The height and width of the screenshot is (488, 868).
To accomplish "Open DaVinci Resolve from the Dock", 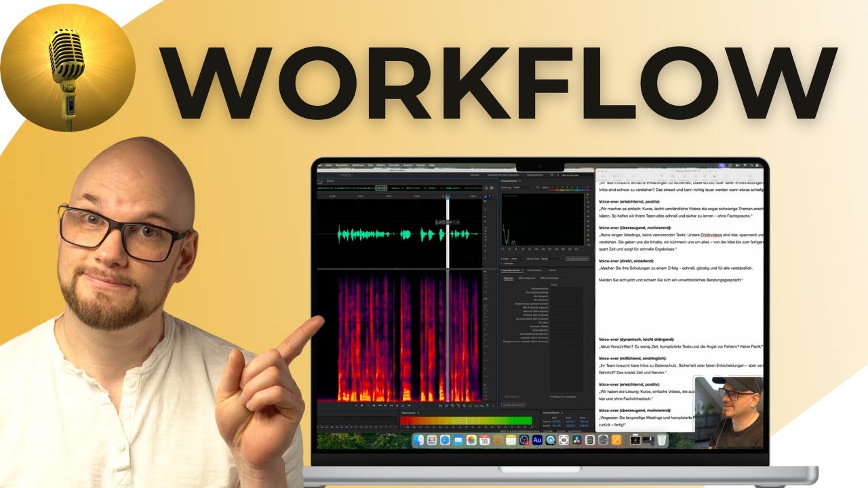I will pos(577,440).
